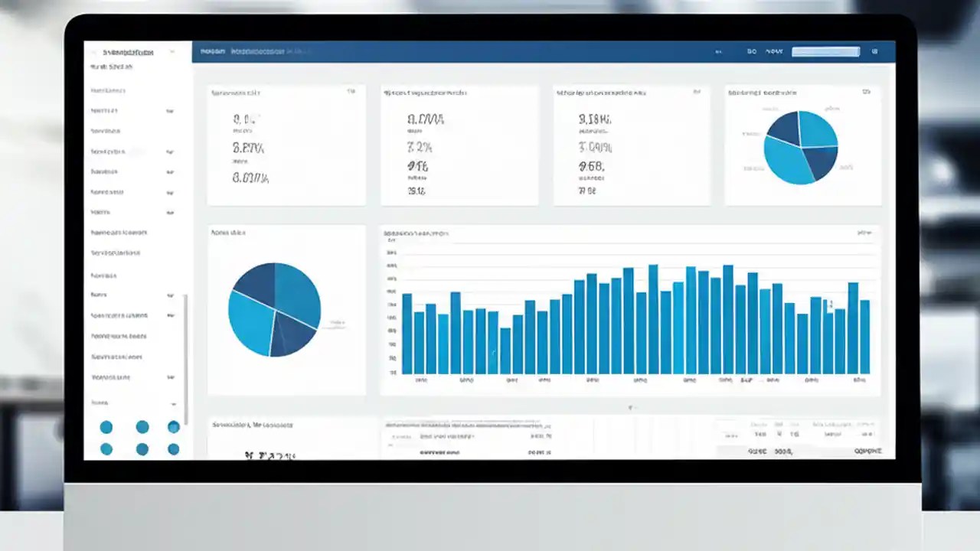Click inside the search input field in the header

pos(825,51)
